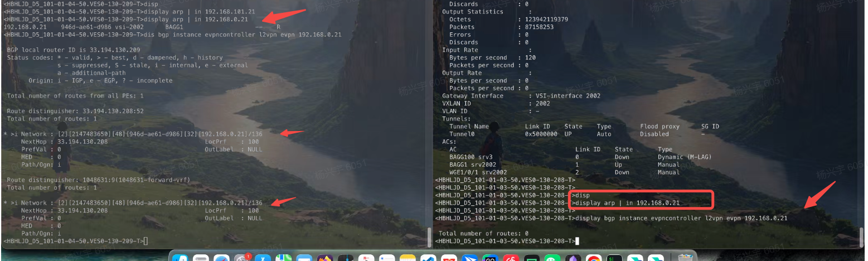The width and height of the screenshot is (868, 261).
Task: Open the Mail app in dock
Action: [x=304, y=258]
